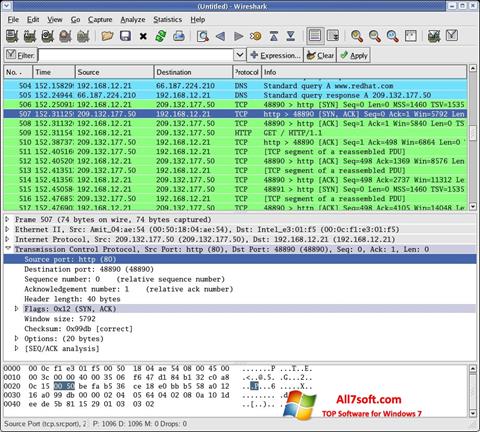Toggle packet list colorization
Image resolution: width=480 pixels, height=432 pixels.
315,36
